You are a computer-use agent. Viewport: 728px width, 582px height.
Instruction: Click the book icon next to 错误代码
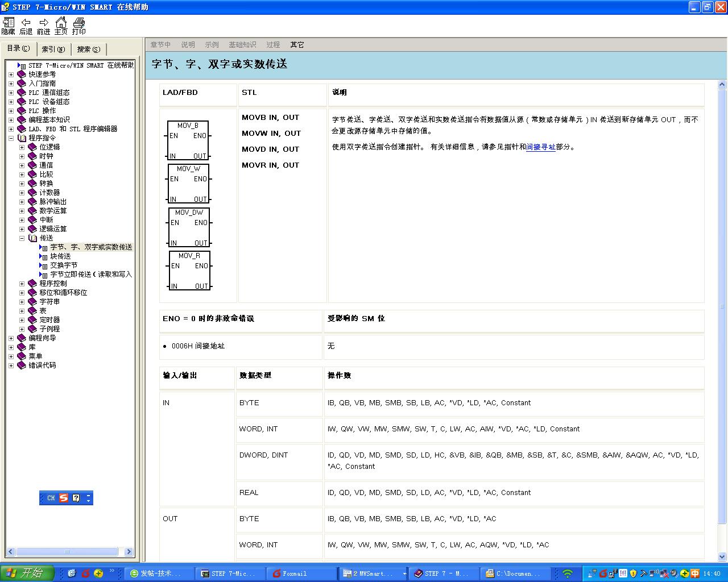(22, 365)
